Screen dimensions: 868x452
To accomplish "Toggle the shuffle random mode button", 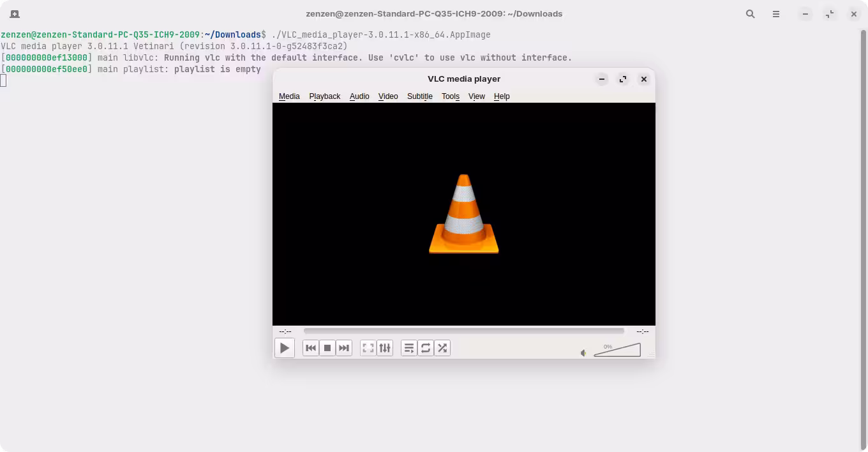I will pos(442,348).
